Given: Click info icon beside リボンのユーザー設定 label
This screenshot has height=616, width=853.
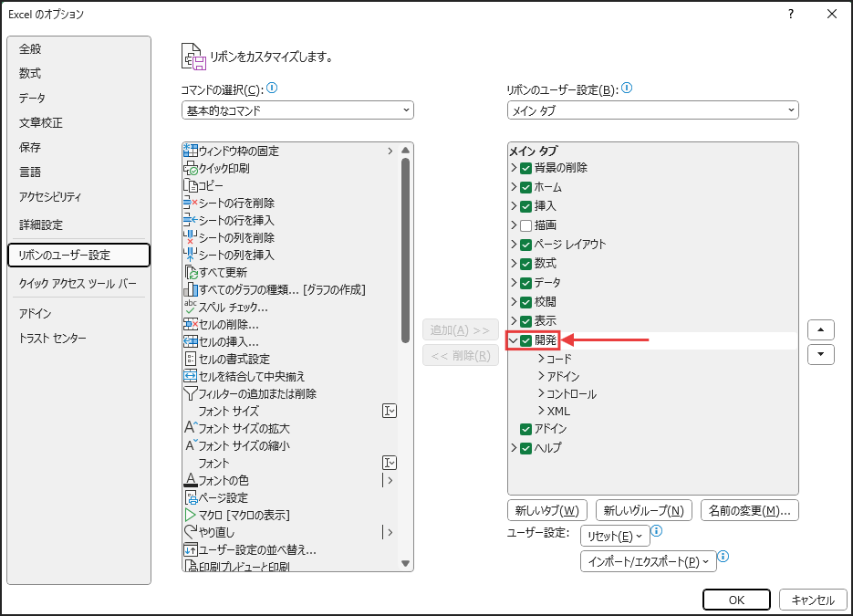Looking at the screenshot, I should pyautogui.click(x=627, y=88).
